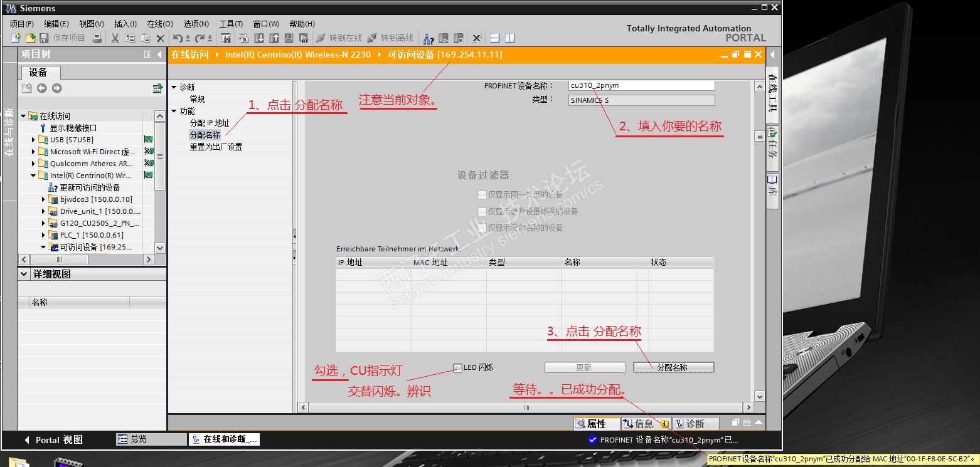Split the editor space vertically
This screenshot has height=467, width=980.
[509, 38]
